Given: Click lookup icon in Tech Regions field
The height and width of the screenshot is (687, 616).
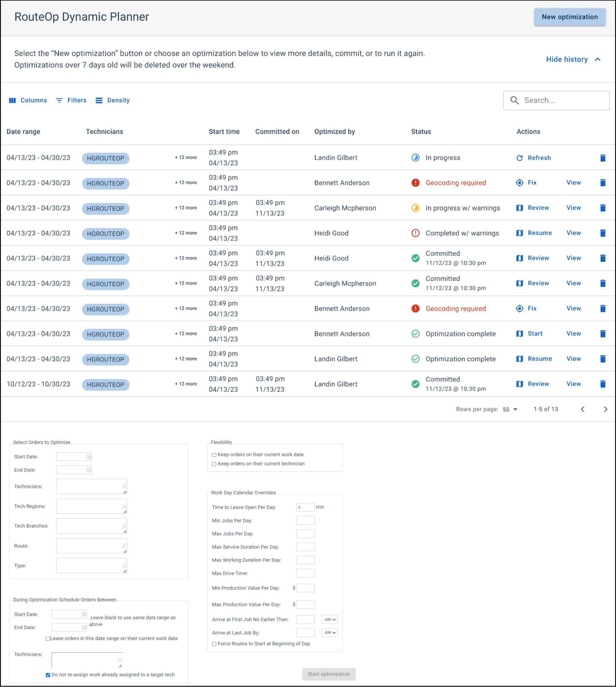Looking at the screenshot, I should click(124, 506).
